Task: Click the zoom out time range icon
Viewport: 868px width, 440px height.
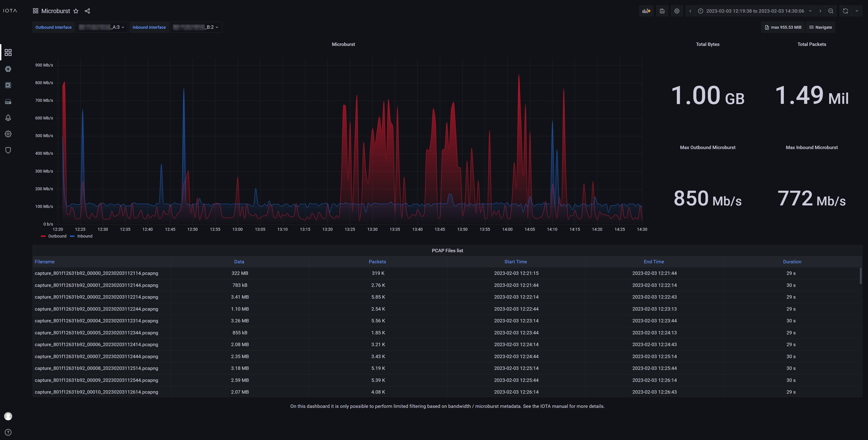Action: click(x=831, y=11)
